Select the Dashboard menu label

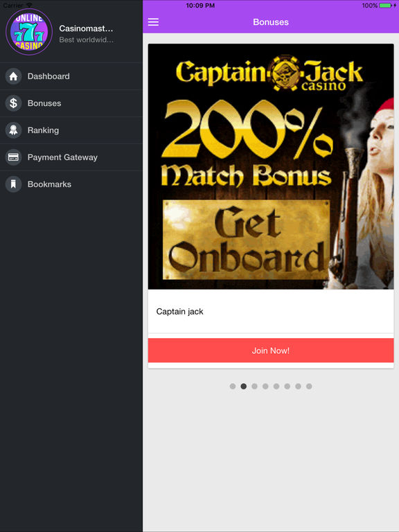pyautogui.click(x=48, y=76)
